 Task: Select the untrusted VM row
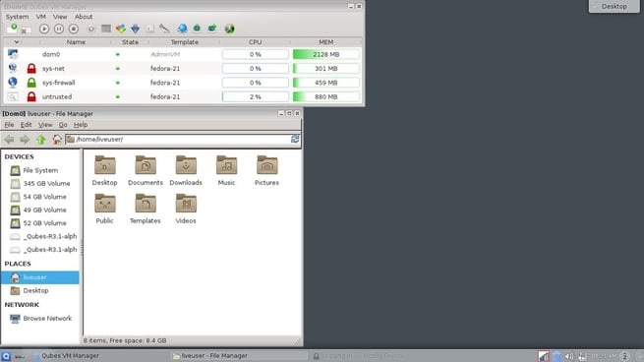click(183, 97)
